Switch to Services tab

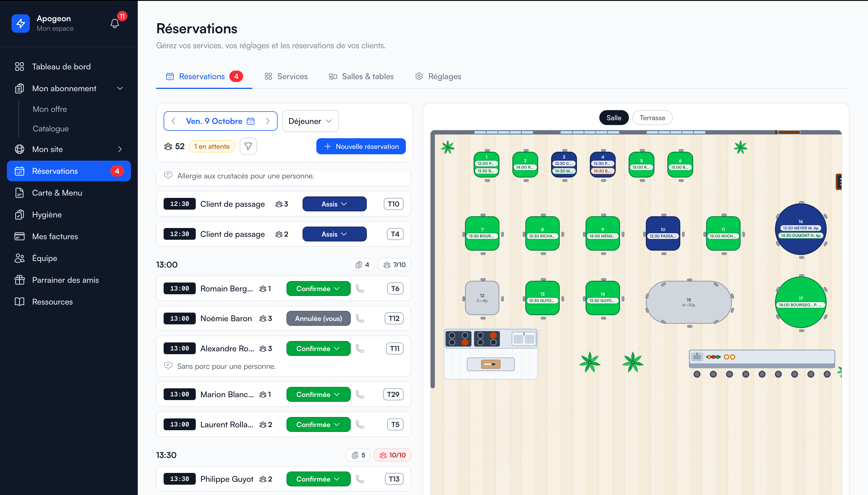pos(286,77)
